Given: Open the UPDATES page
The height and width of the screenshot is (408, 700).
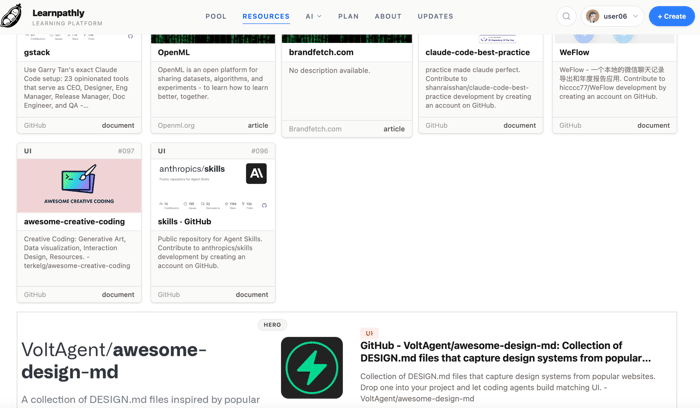Looking at the screenshot, I should [435, 17].
